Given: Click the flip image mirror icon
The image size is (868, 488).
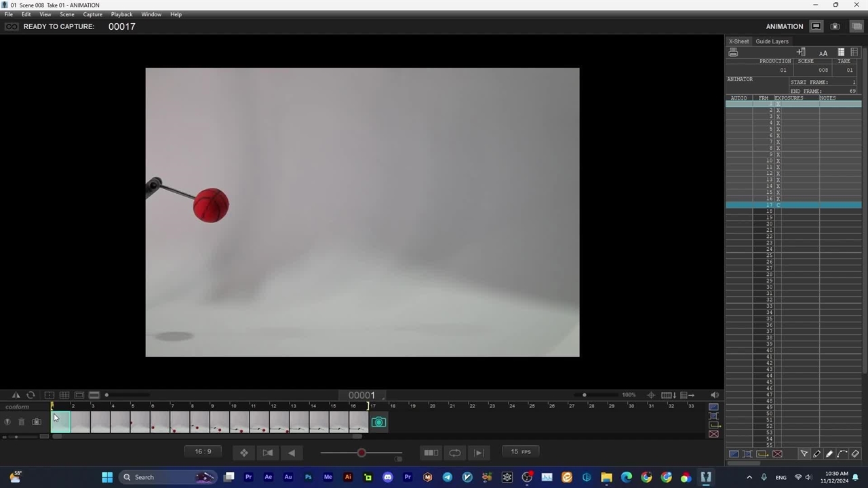Looking at the screenshot, I should (x=16, y=395).
